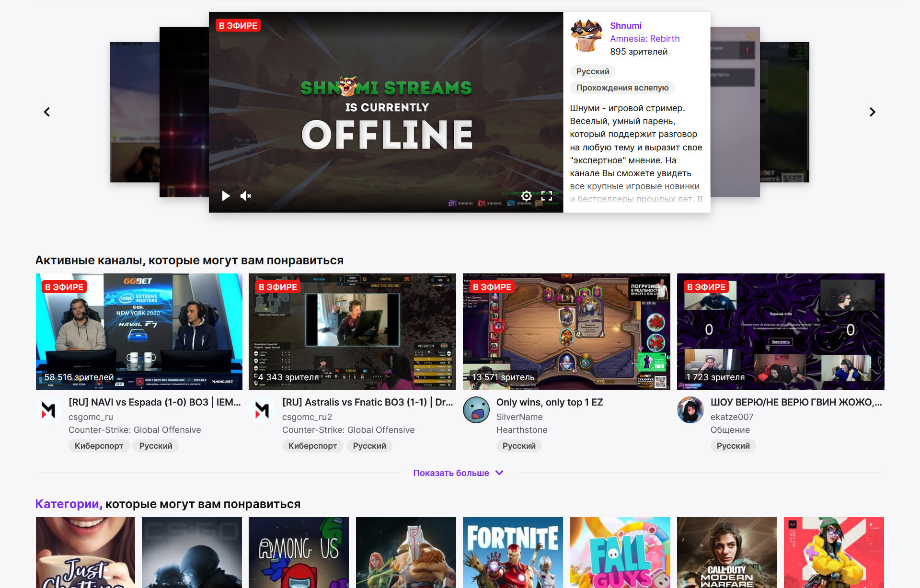Open Shnumi's avatar profile
This screenshot has height=588, width=920.
point(586,35)
